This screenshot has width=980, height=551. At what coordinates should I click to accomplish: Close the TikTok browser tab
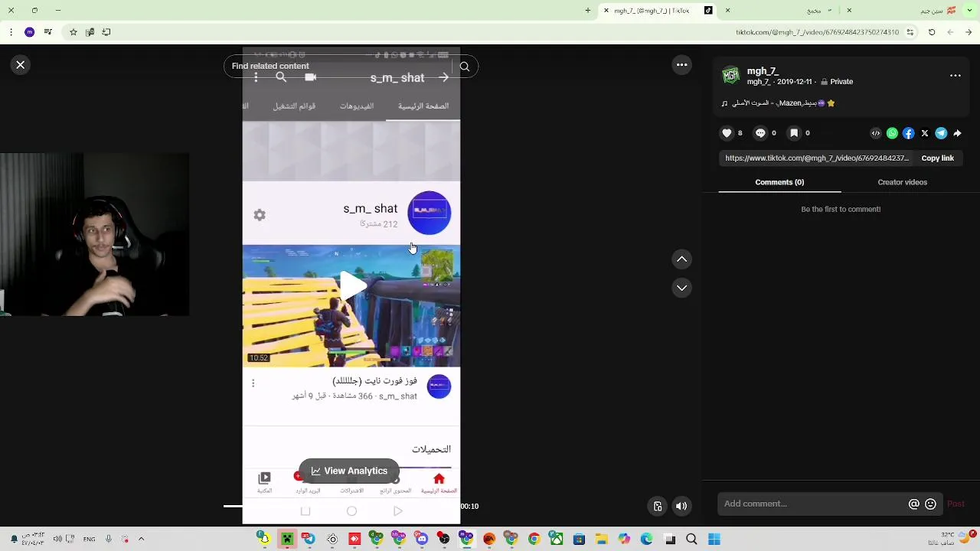coord(606,11)
